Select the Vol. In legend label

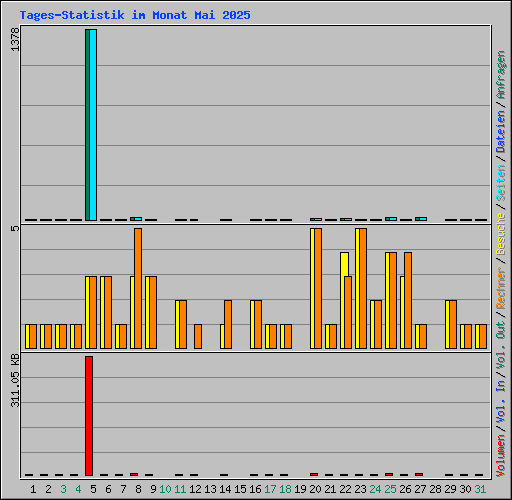501,402
